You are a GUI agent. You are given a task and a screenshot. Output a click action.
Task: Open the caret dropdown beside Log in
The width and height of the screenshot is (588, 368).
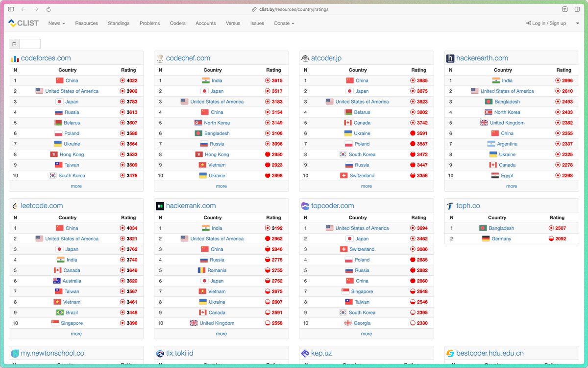click(577, 23)
